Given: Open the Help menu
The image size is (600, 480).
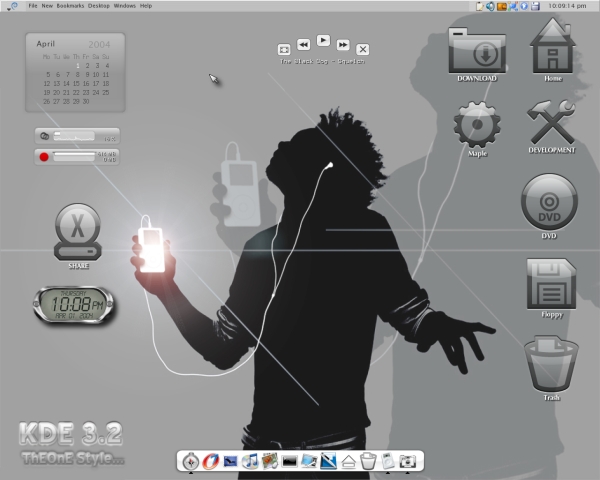Looking at the screenshot, I should pos(146,6).
